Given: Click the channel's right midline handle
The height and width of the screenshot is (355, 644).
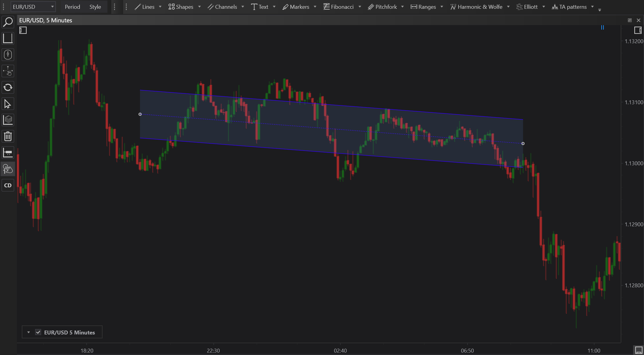Looking at the screenshot, I should coord(523,144).
